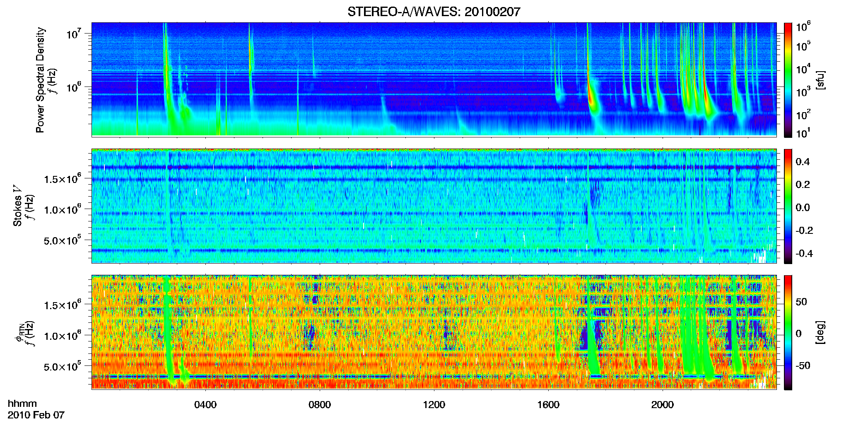Click the hhmm time format label
This screenshot has width=868, height=447.
click(22, 404)
